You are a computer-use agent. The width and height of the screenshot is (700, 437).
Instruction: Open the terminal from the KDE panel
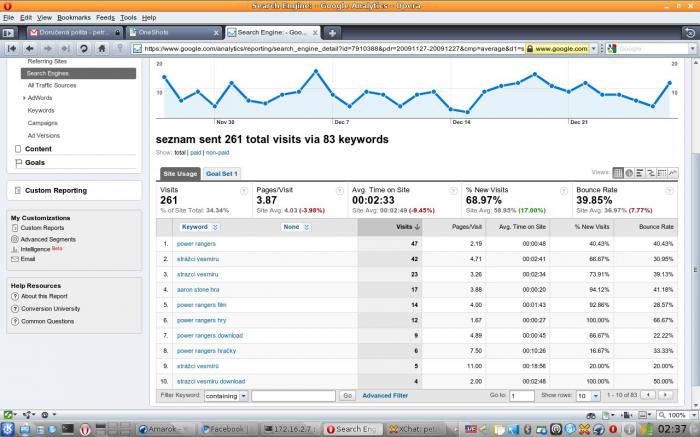tap(68, 429)
